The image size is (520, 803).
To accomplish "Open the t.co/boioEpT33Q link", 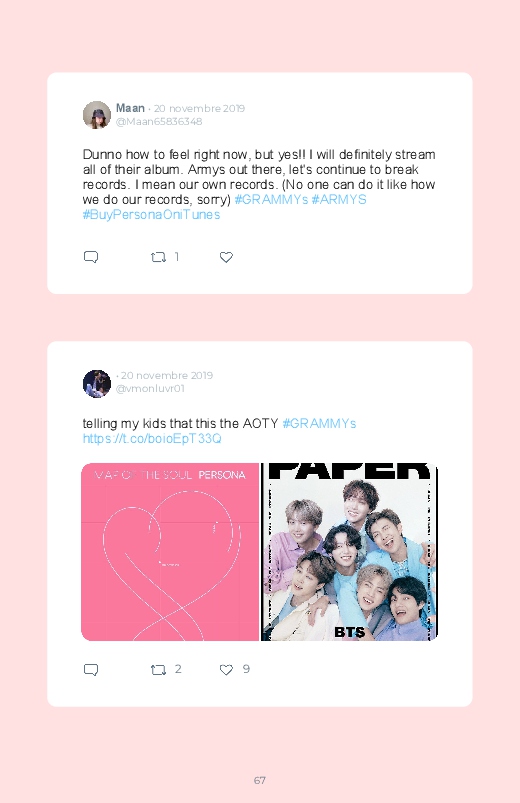I will click(152, 438).
